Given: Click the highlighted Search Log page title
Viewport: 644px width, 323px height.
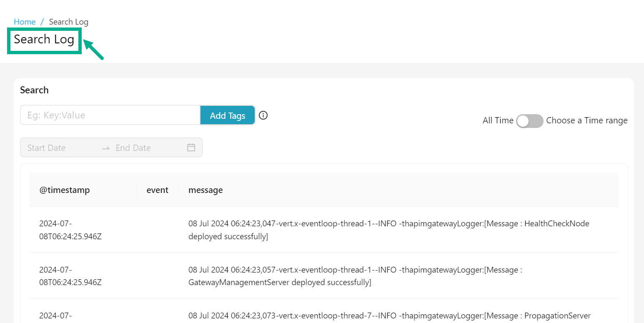Looking at the screenshot, I should point(43,40).
